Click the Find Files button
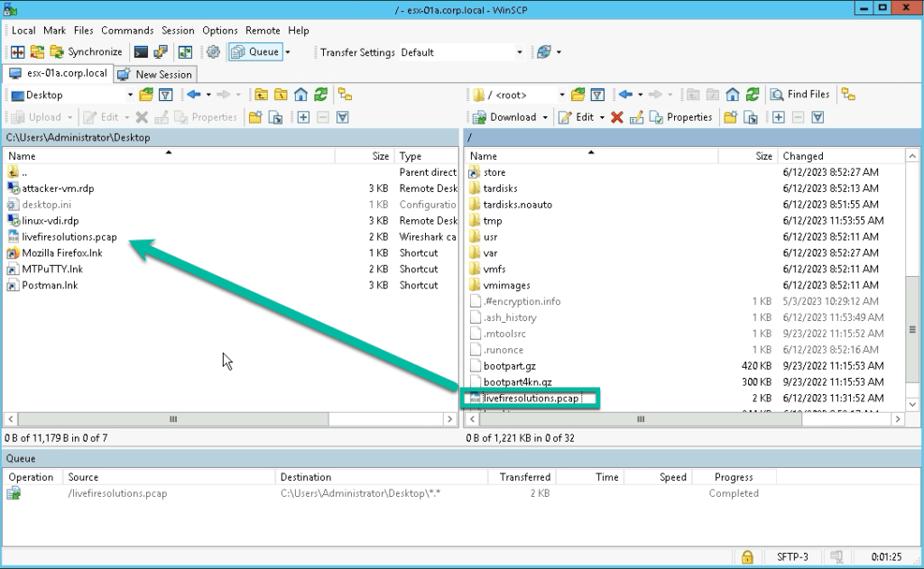The width and height of the screenshot is (924, 569). (801, 95)
